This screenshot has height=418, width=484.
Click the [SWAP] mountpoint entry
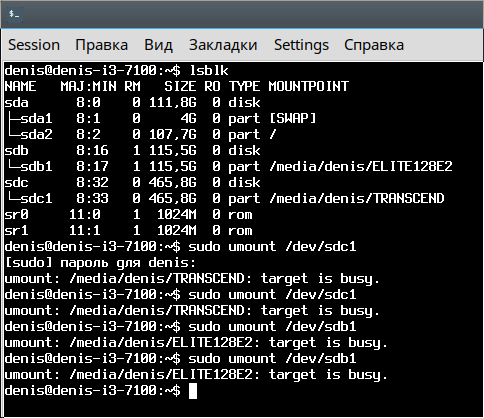point(292,118)
